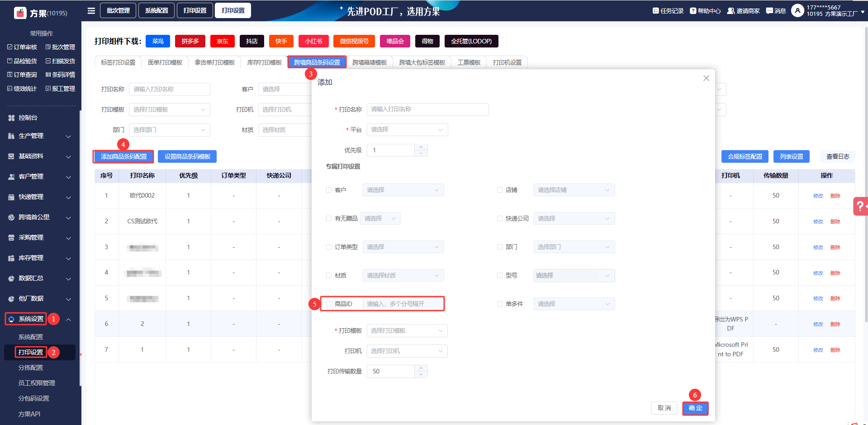Open 分拣配置 in sidebar submenu
This screenshot has width=868, height=425.
click(x=31, y=368)
